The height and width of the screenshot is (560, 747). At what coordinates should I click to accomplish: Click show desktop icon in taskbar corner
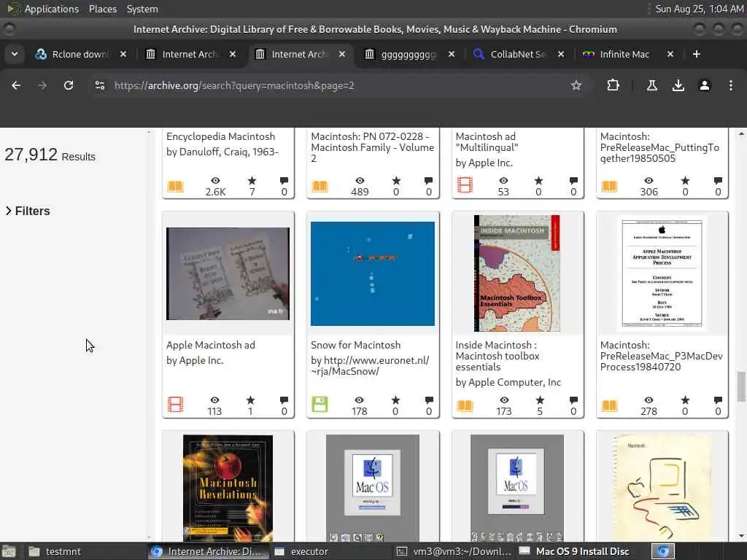coord(9,551)
